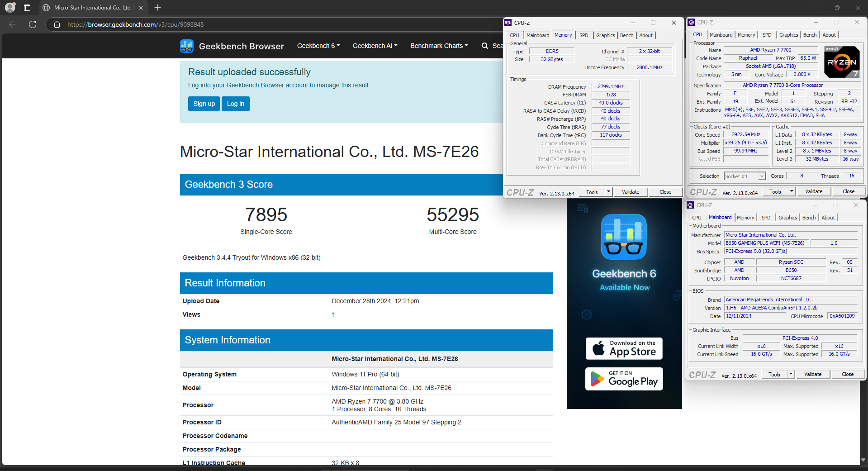This screenshot has height=471, width=868.
Task: Switch to Mainboard tab in Memory CPU-Z window
Action: click(538, 35)
